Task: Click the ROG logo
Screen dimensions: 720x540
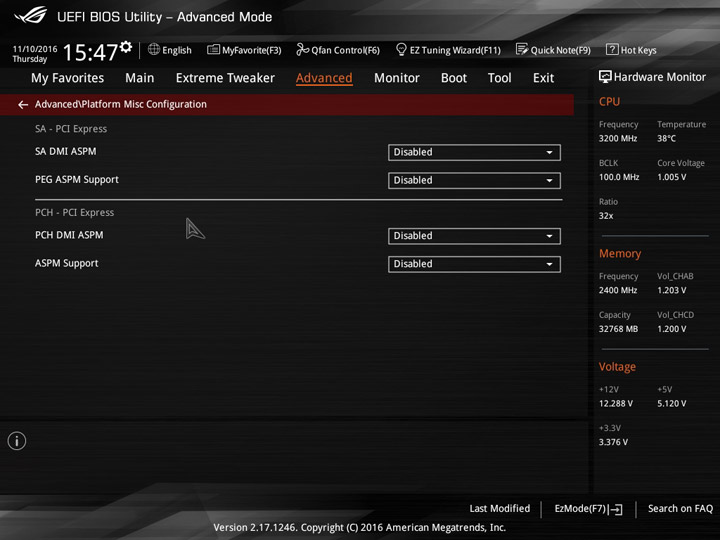Action: tap(31, 15)
